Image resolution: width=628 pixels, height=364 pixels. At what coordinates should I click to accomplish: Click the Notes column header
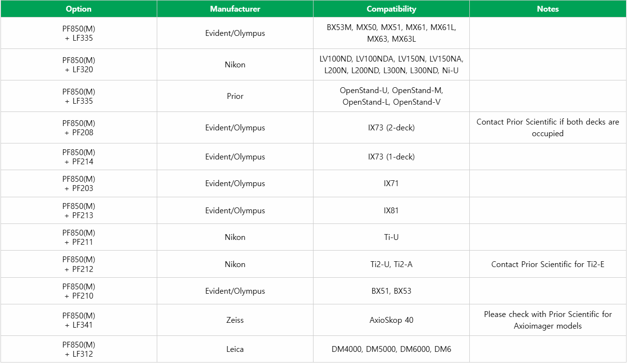[x=547, y=9]
